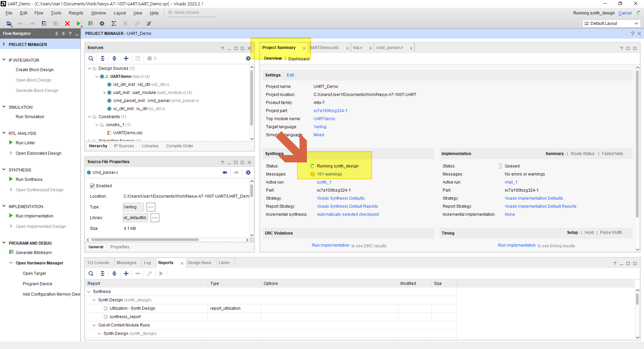Click the Source File Properties horizontal scrollbar
The width and height of the screenshot is (644, 349).
[x=145, y=240]
